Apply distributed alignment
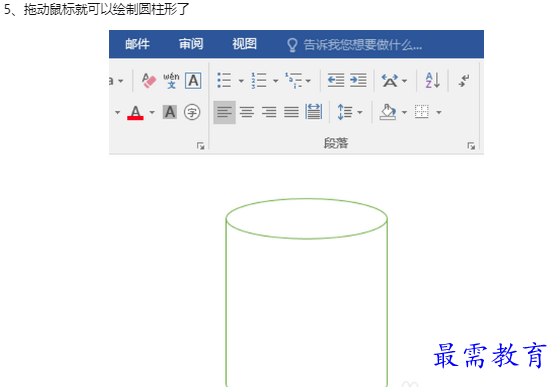This screenshot has width=555, height=387. pos(314,112)
